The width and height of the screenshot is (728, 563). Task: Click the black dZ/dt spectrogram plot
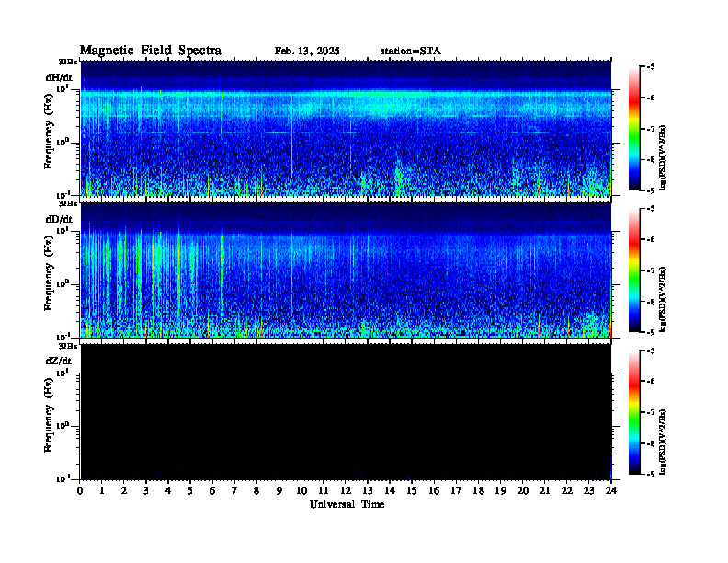point(346,411)
